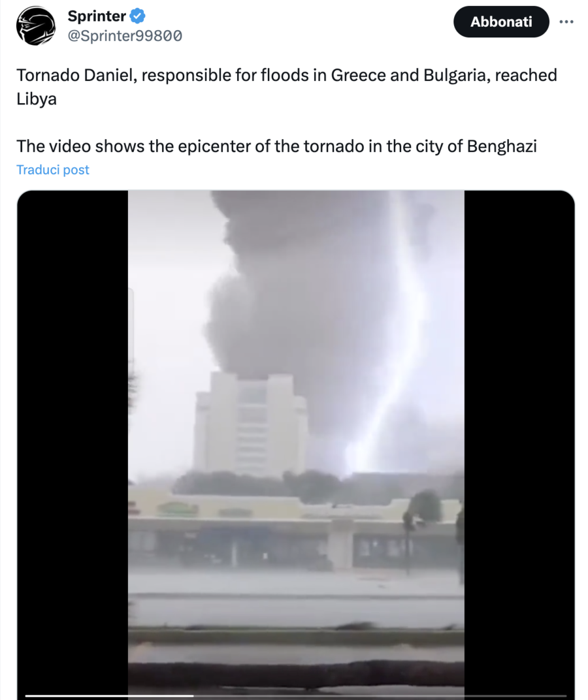Play the tornado video
This screenshot has width=588, height=700.
coord(296,442)
